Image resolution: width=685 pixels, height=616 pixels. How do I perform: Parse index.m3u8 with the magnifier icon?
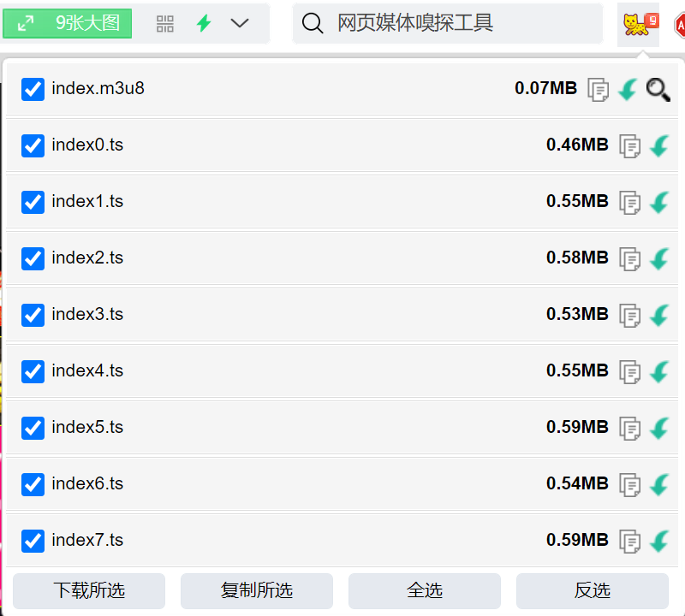coord(658,90)
